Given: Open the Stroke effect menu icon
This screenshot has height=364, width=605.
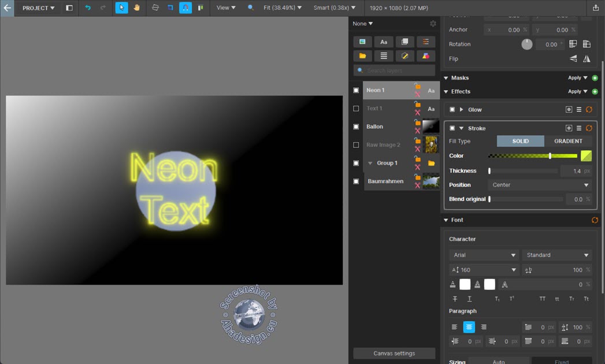Looking at the screenshot, I should pos(579,128).
